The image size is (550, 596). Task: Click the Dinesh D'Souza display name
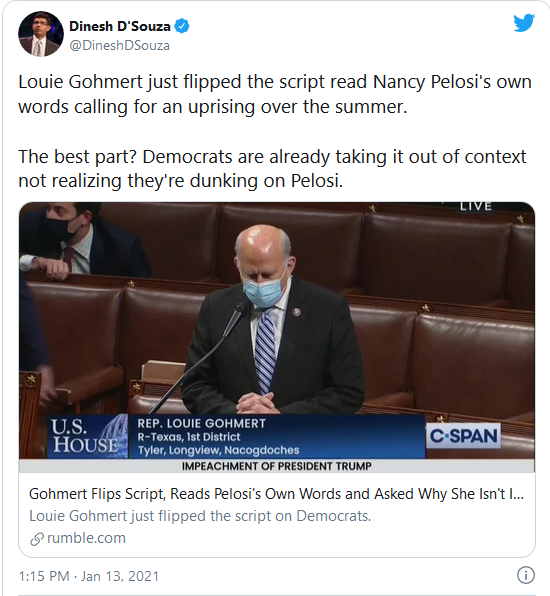point(120,26)
